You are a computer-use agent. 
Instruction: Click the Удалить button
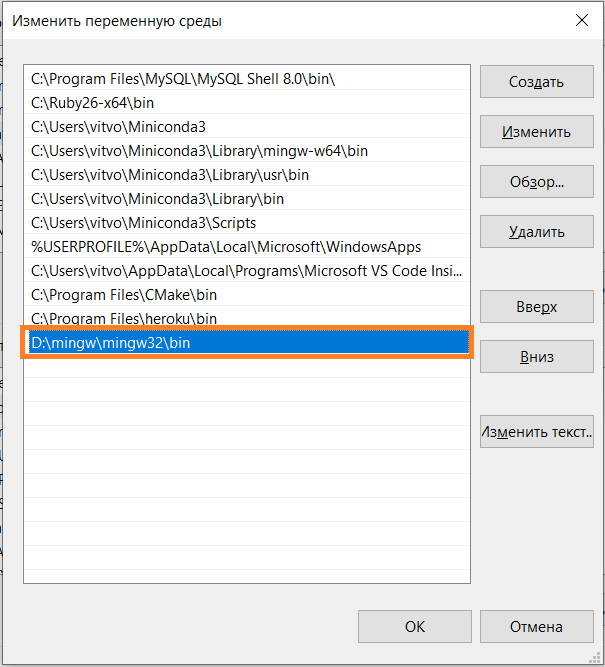(536, 232)
